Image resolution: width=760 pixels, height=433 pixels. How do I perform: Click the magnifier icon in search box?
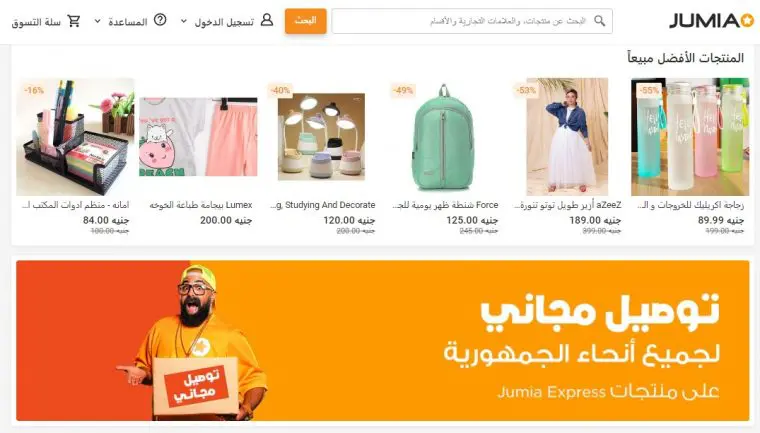point(600,21)
